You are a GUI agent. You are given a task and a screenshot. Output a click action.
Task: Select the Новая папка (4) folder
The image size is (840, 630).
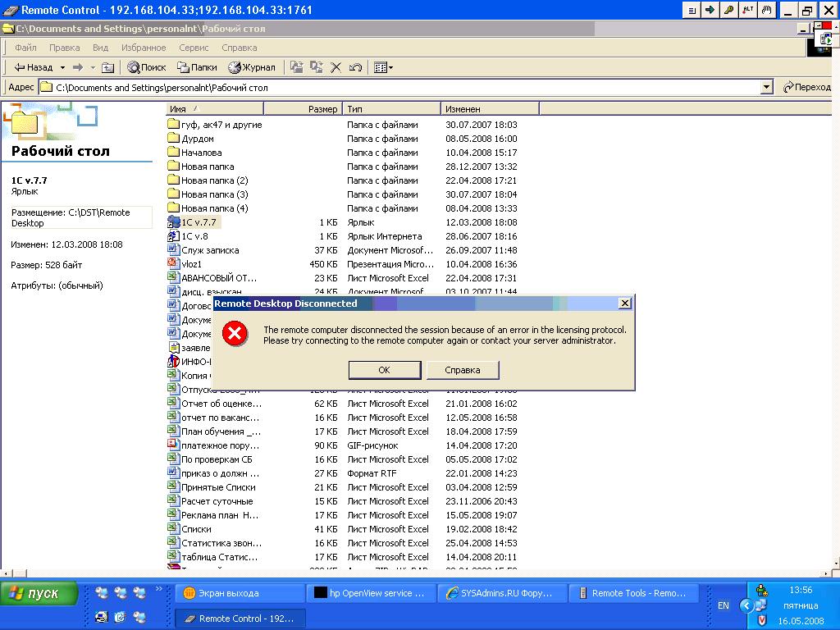pyautogui.click(x=214, y=208)
